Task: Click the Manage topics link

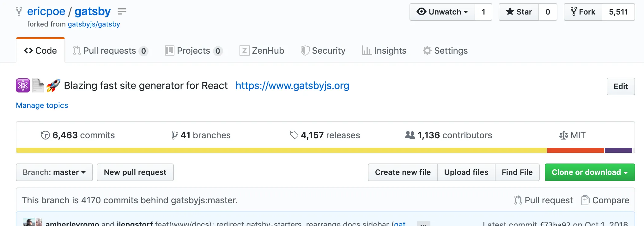Action: click(x=42, y=105)
